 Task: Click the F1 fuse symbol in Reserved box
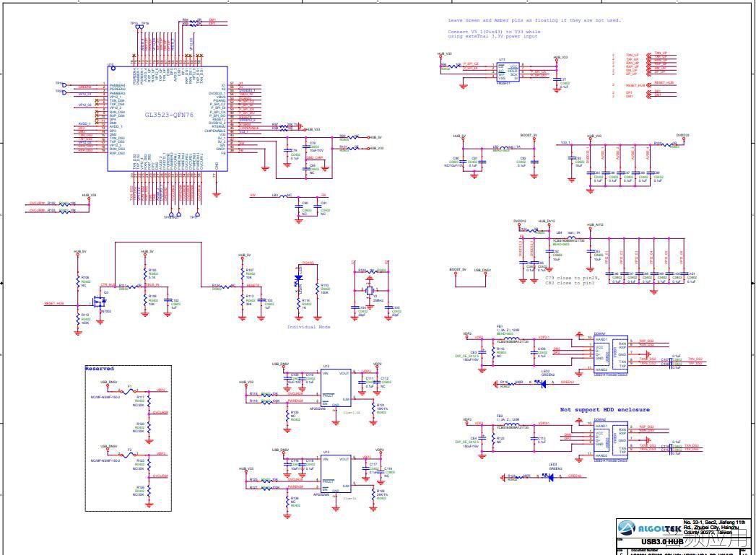coord(129,391)
